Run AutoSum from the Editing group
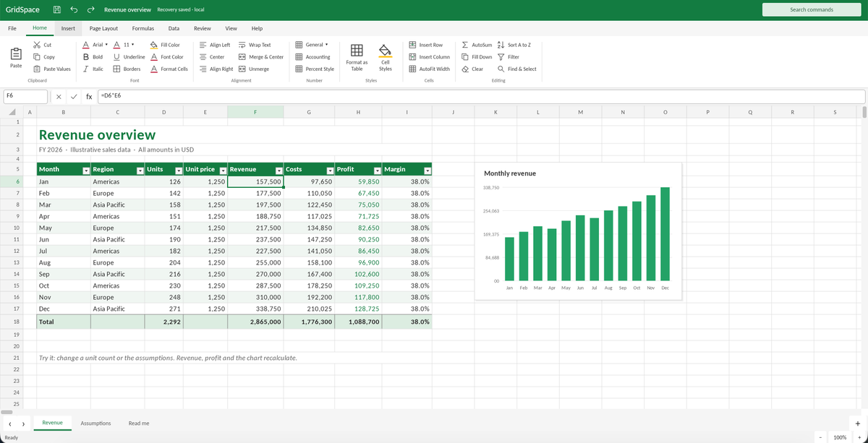Viewport: 868px width, 443px height. tap(477, 45)
